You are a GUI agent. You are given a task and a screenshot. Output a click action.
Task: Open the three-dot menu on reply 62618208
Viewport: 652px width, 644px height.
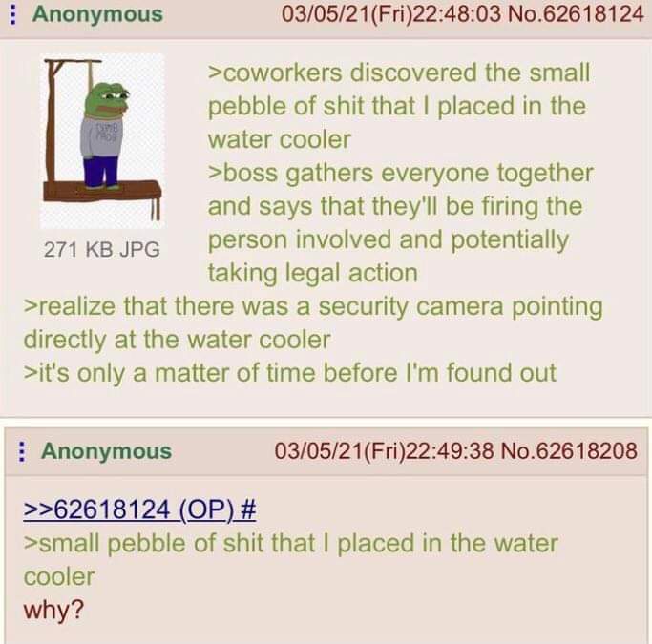(x=21, y=451)
